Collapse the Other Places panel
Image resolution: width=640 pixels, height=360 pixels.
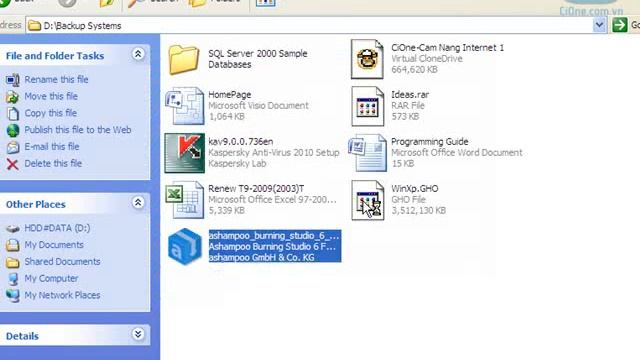[x=138, y=202]
